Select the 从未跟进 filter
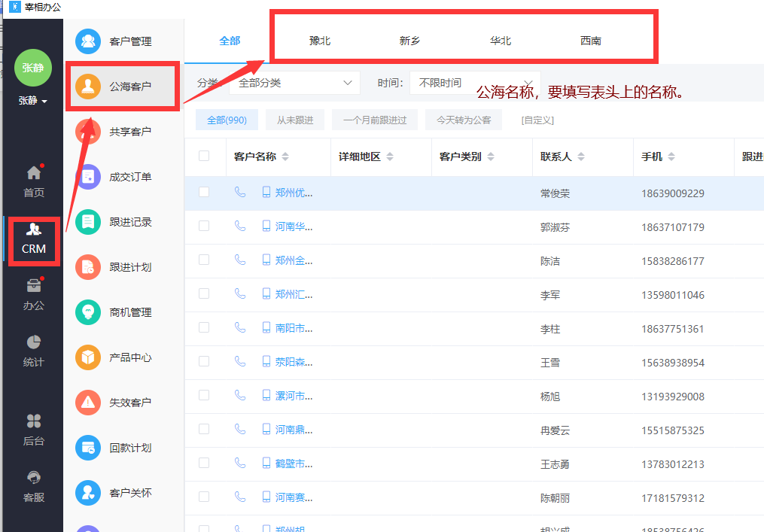 [x=295, y=120]
